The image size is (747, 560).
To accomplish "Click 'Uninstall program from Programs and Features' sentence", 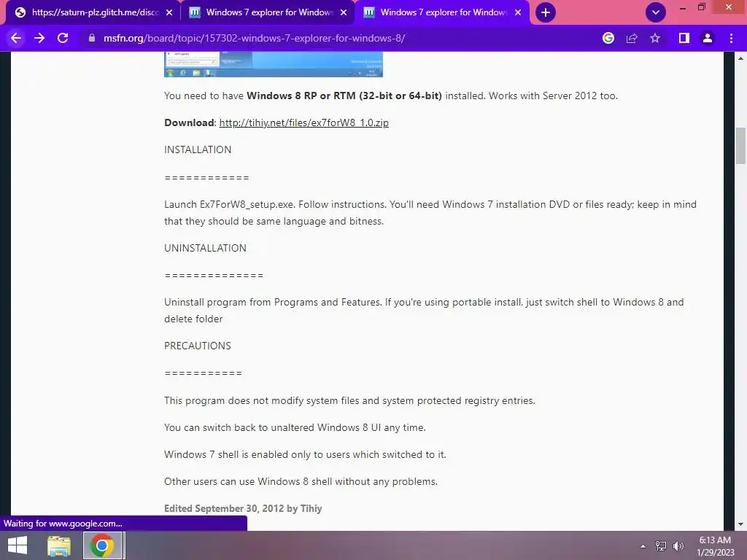I will [273, 303].
